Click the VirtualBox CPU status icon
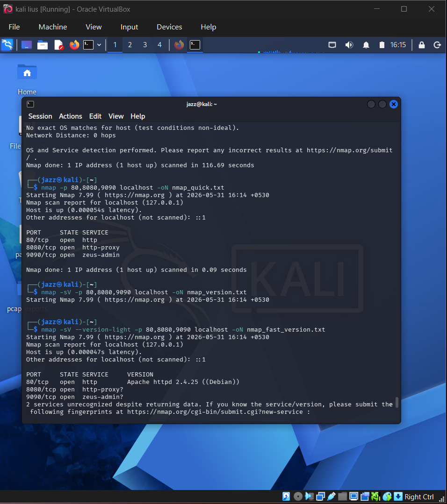 click(375, 497)
